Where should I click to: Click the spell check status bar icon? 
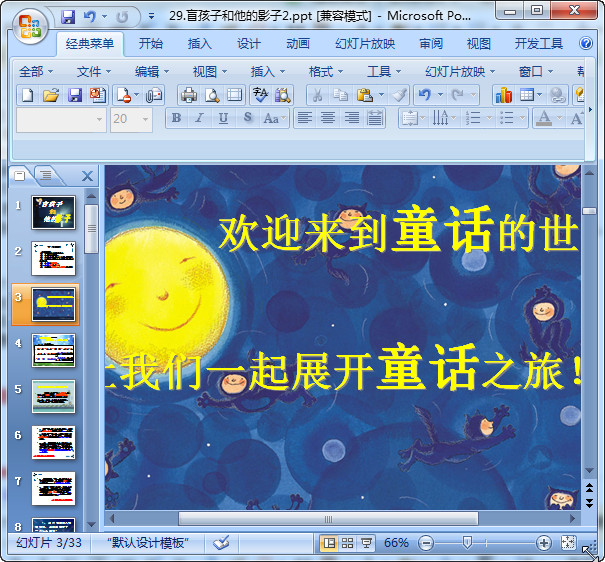point(221,543)
